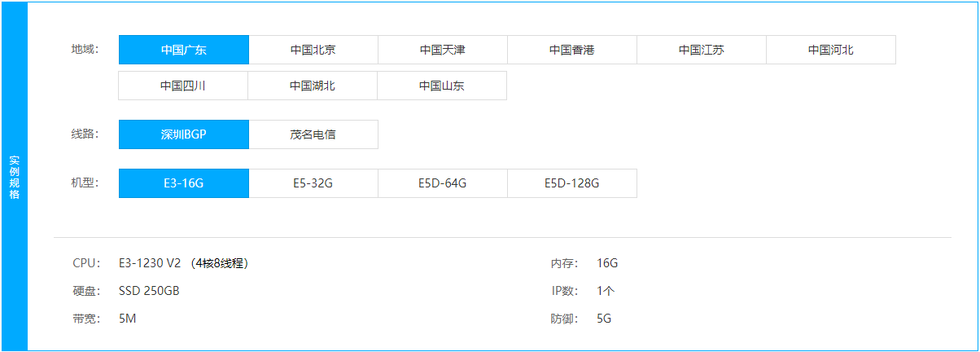The width and height of the screenshot is (980, 352).
Task: Switch line to 茂名电信
Action: pos(313,134)
